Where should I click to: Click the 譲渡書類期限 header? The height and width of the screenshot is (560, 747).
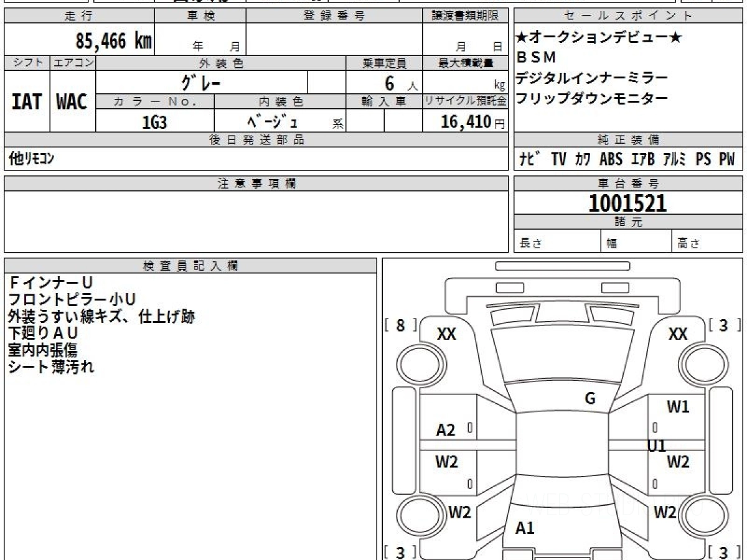(x=466, y=16)
